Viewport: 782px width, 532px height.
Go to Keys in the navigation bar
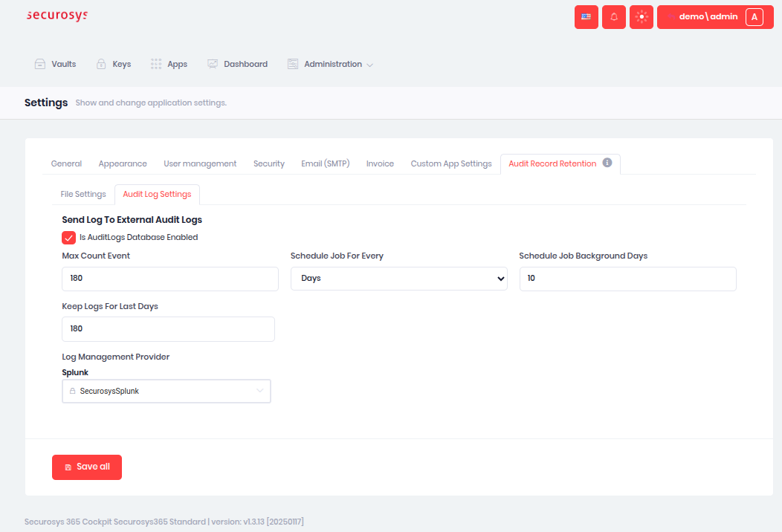(113, 65)
